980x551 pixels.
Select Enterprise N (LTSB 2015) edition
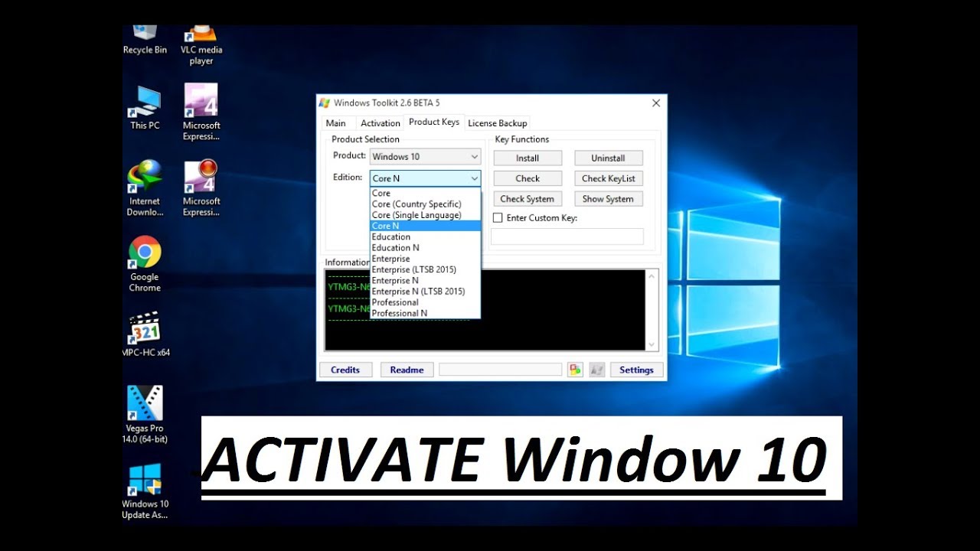[x=425, y=292]
